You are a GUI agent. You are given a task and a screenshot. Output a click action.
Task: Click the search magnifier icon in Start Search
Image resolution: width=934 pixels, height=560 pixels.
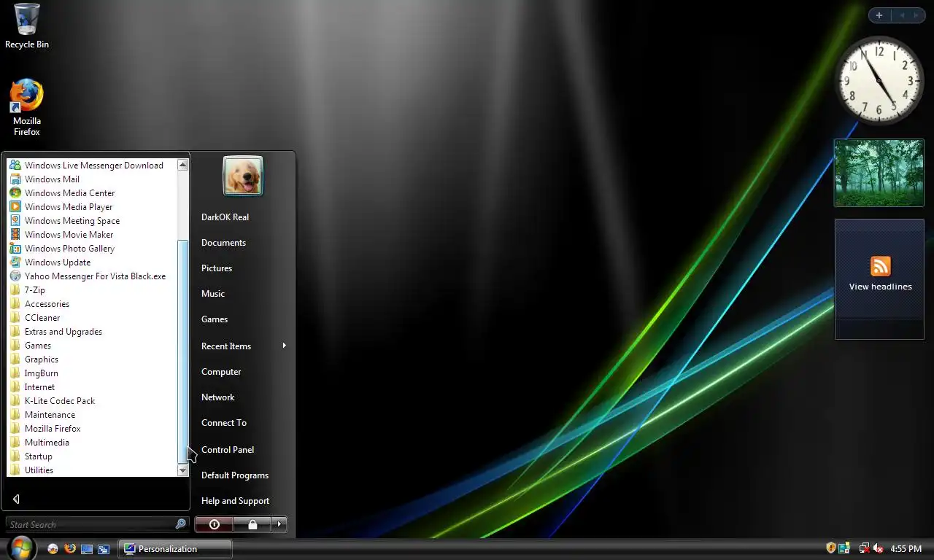(181, 524)
